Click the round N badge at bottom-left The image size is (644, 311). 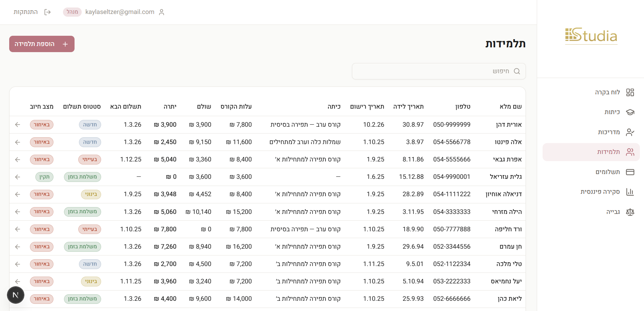coord(16,295)
